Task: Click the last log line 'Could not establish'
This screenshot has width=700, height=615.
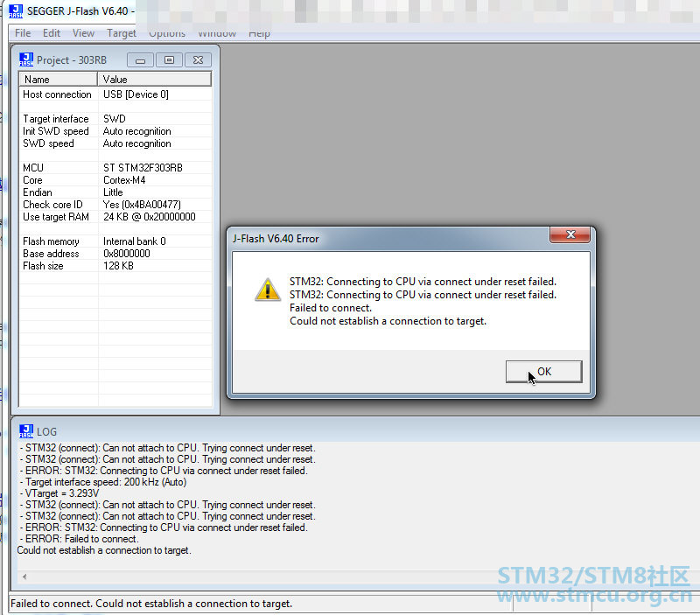Action: [104, 550]
